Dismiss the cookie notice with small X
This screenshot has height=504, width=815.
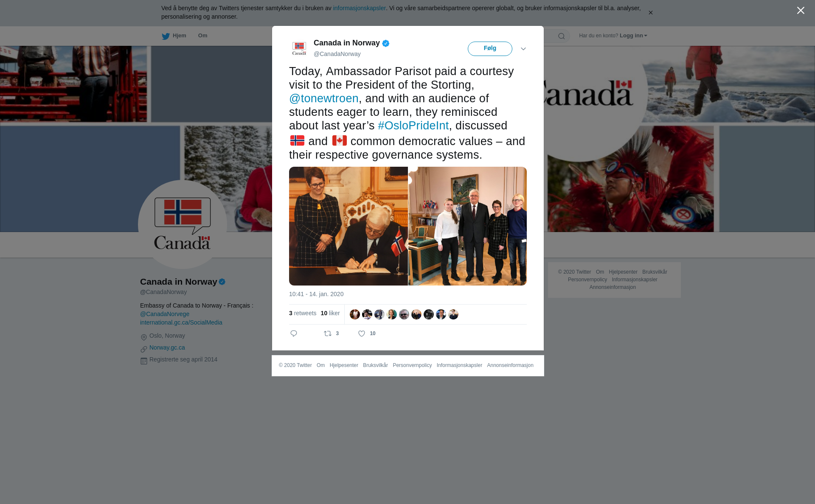tap(650, 13)
